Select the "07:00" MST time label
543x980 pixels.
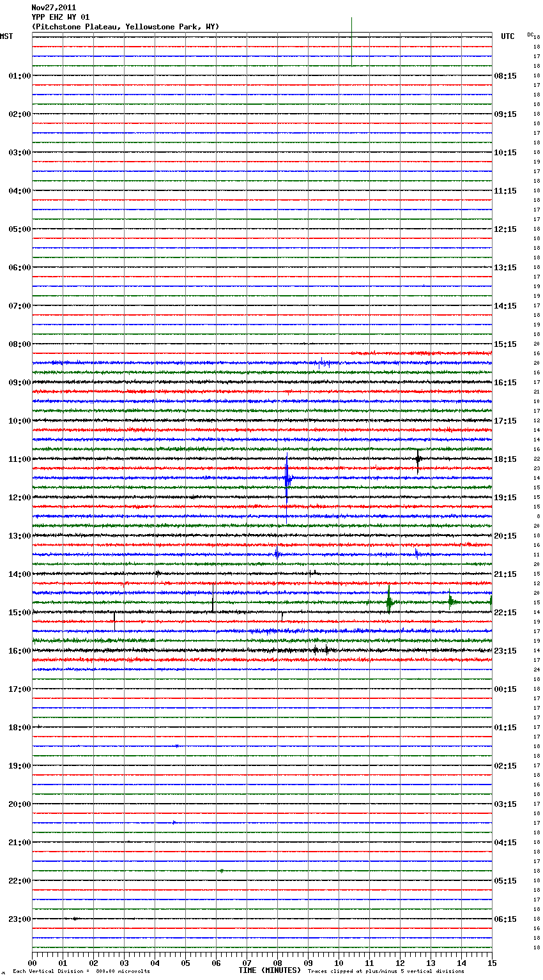point(19,306)
